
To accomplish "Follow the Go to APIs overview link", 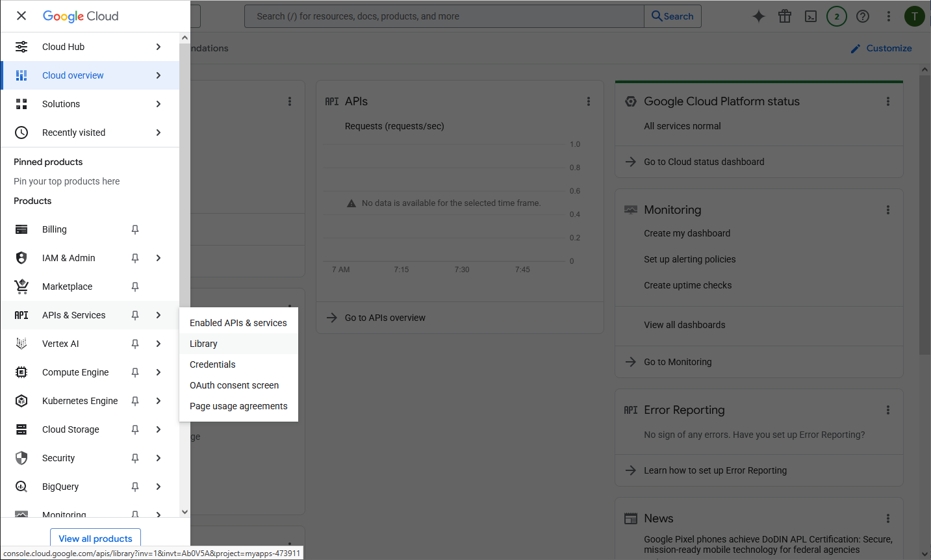I will tap(385, 318).
